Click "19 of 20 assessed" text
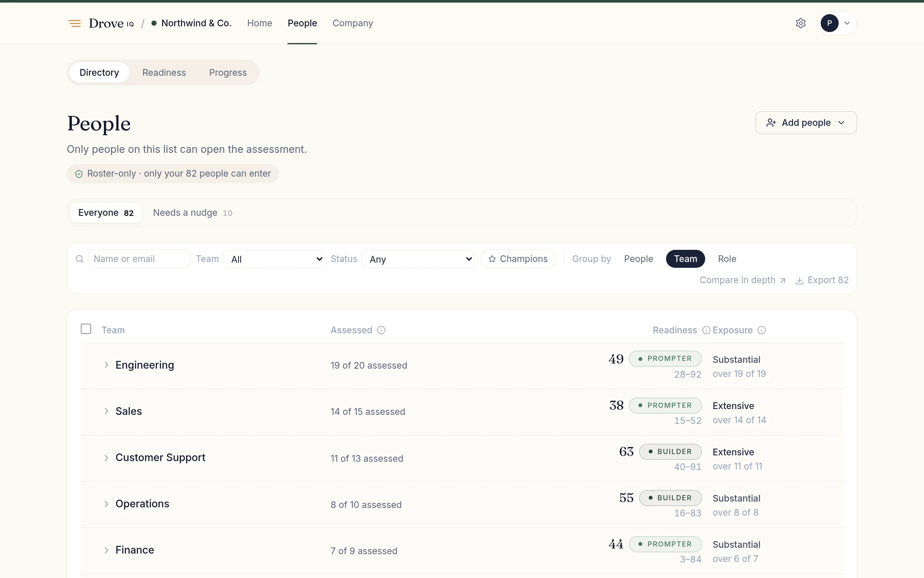Image resolution: width=924 pixels, height=578 pixels. 369,366
